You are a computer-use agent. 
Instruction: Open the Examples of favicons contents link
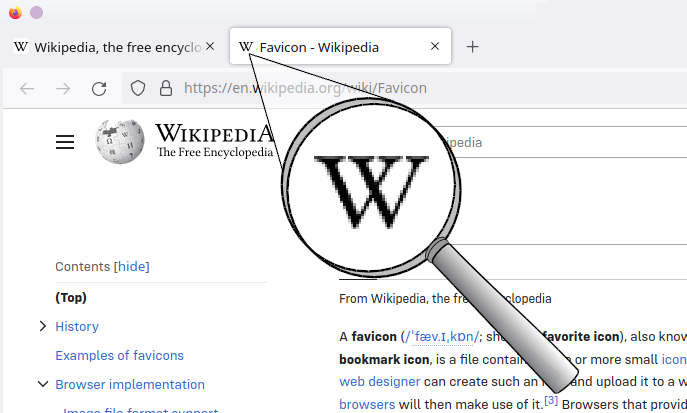pyautogui.click(x=119, y=355)
